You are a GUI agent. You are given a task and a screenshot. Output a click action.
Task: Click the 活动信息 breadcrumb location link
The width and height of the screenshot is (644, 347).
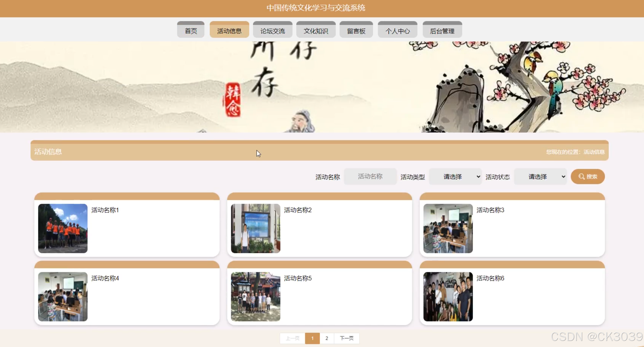pyautogui.click(x=594, y=152)
